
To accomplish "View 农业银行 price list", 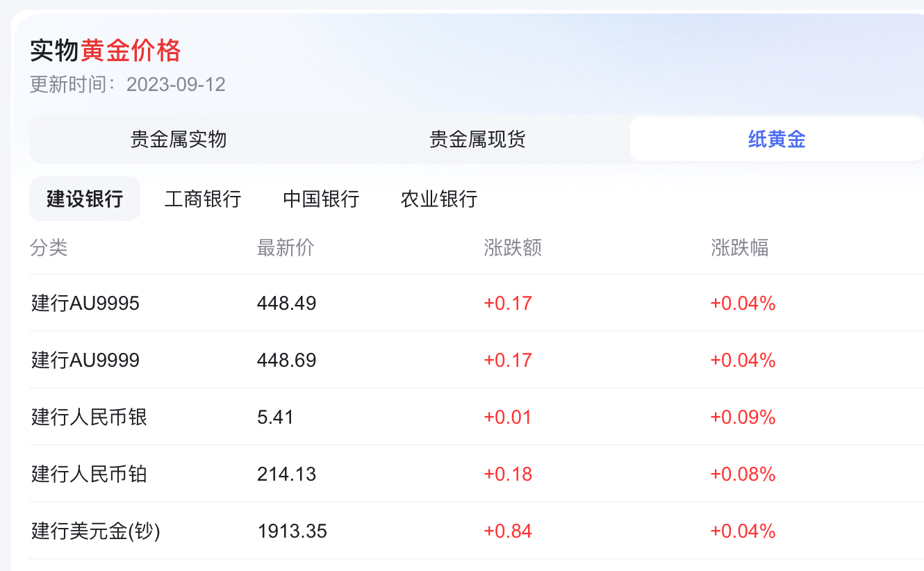I will click(x=438, y=199).
